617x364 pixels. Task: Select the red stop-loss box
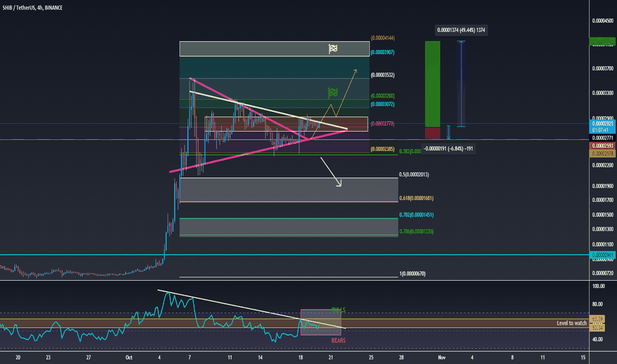(432, 133)
